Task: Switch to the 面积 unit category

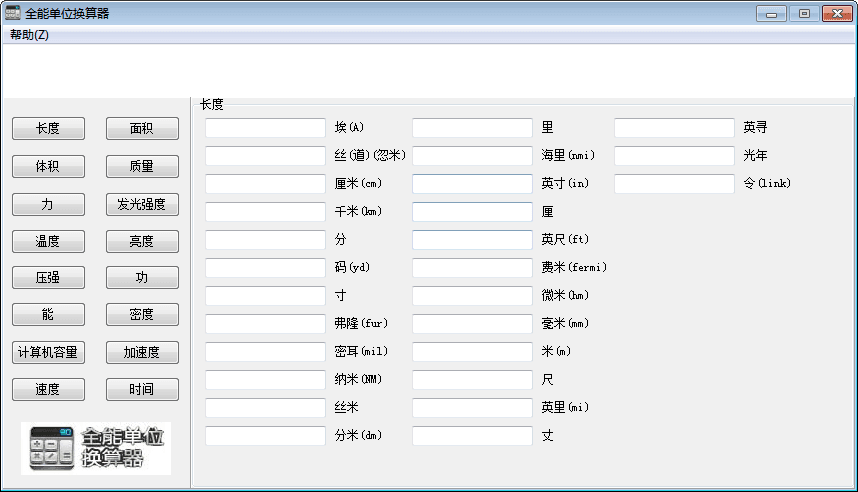Action: point(142,129)
